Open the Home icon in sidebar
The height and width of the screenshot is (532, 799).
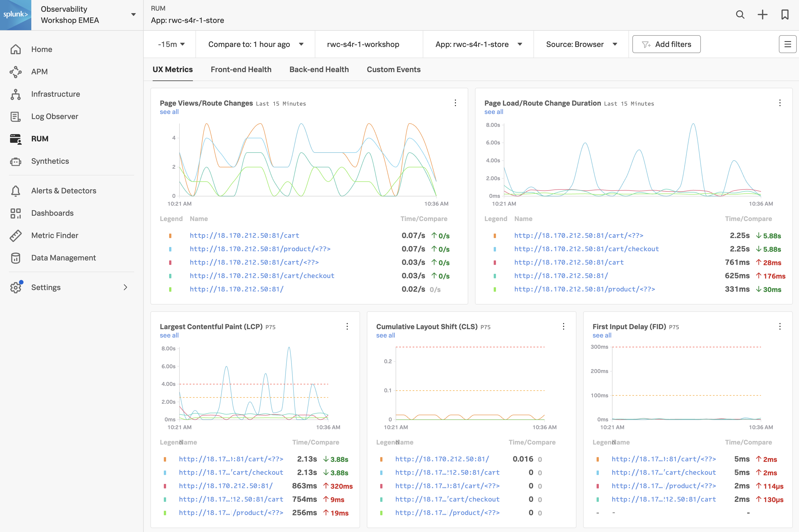pos(16,49)
